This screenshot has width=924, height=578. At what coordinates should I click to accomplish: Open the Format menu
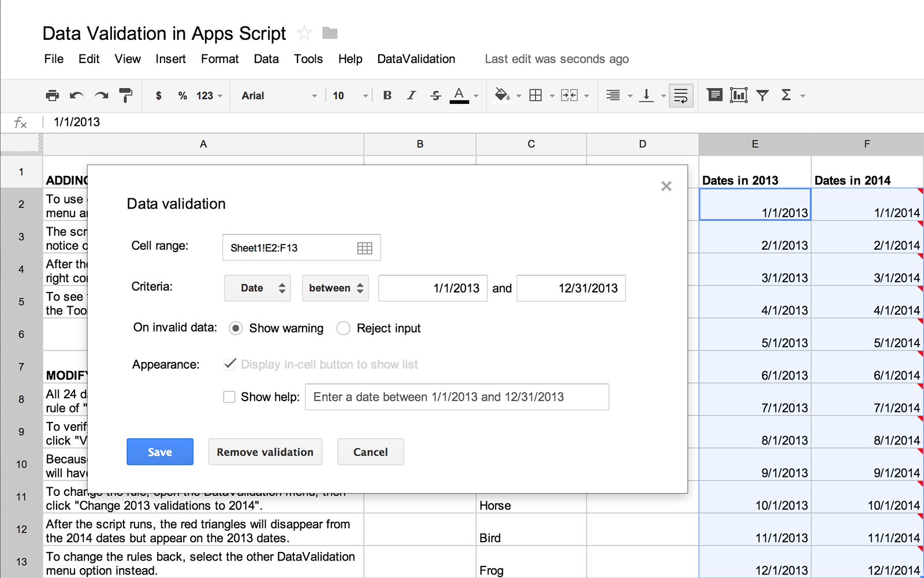point(219,58)
